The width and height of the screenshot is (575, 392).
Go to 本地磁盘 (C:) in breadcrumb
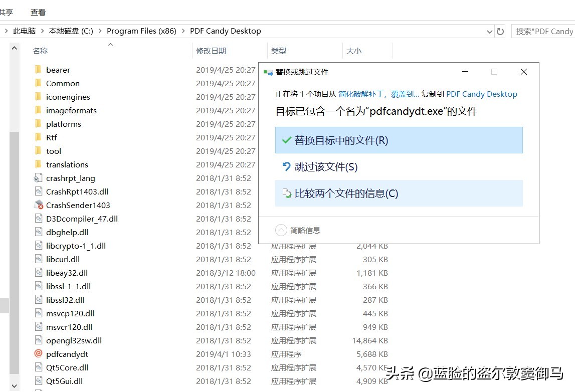click(x=71, y=31)
